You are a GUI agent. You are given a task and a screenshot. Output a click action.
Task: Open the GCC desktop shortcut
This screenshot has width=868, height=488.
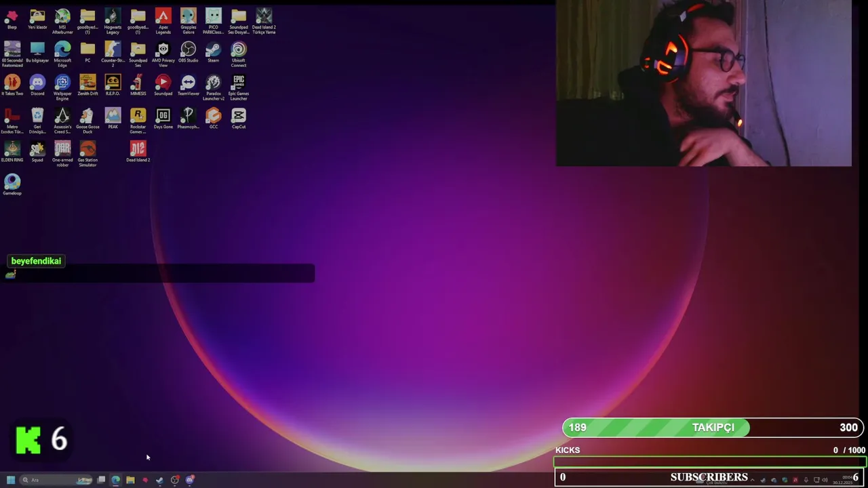[x=214, y=119]
